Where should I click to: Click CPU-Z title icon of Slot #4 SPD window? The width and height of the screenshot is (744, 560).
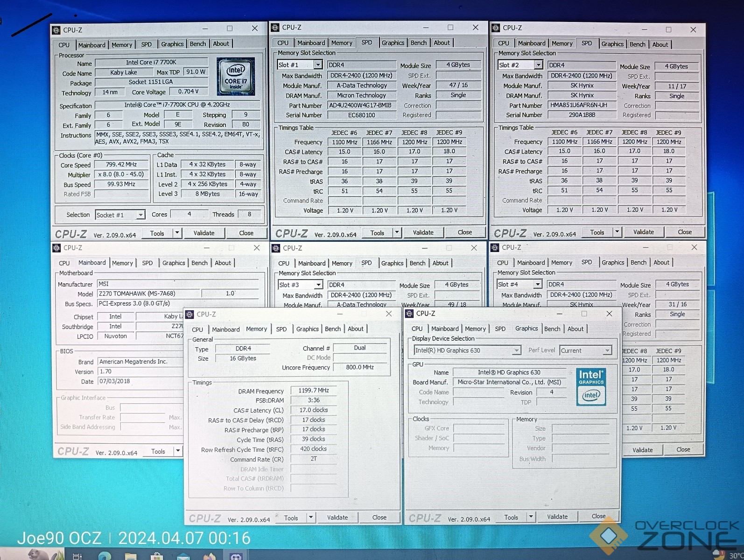tap(495, 247)
